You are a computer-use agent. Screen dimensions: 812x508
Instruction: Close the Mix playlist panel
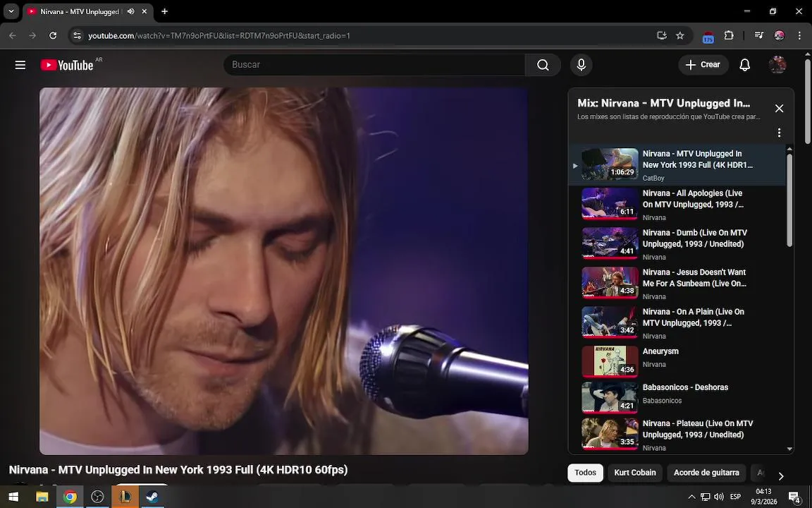[x=779, y=109]
